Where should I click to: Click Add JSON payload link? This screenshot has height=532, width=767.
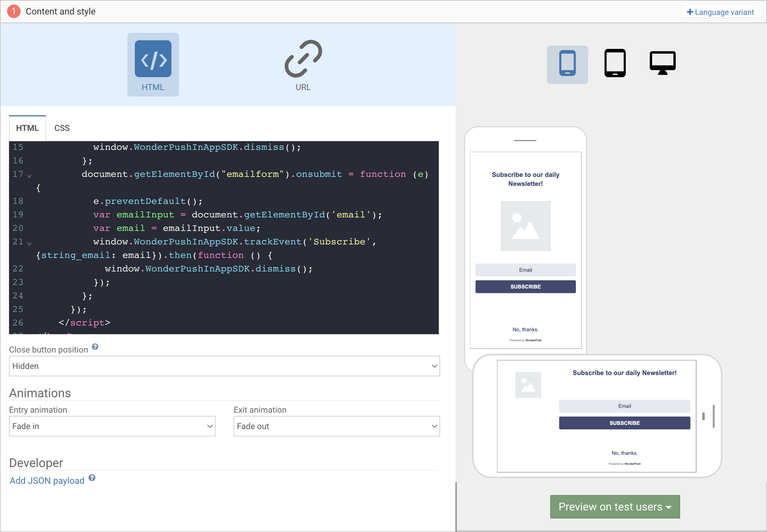coord(47,481)
